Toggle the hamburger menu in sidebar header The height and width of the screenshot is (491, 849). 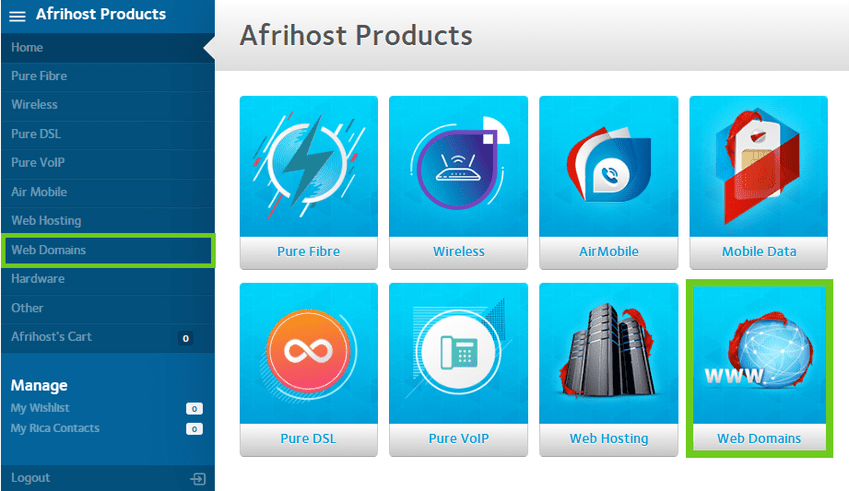[17, 16]
